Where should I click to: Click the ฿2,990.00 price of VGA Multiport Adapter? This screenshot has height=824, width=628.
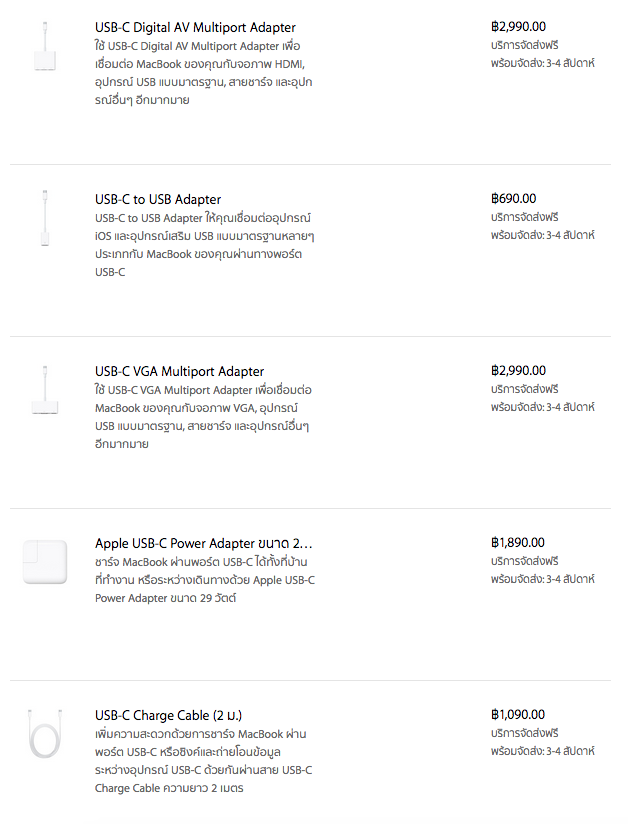518,371
